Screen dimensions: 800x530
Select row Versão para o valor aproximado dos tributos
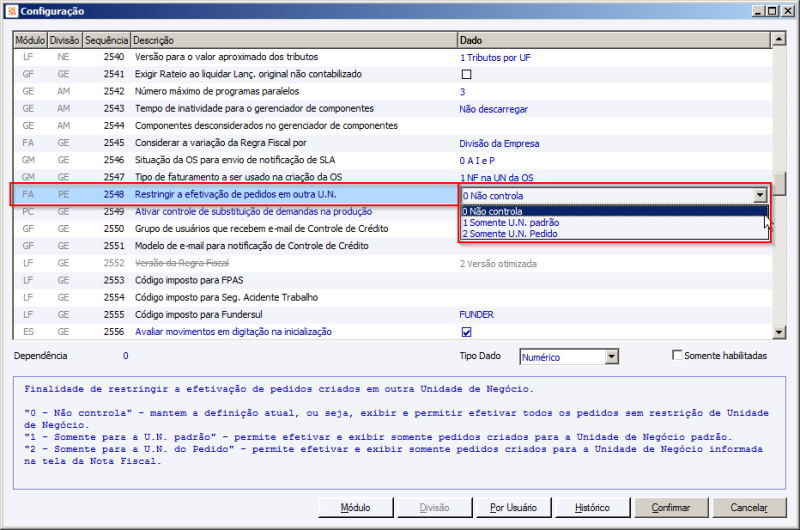click(392, 57)
